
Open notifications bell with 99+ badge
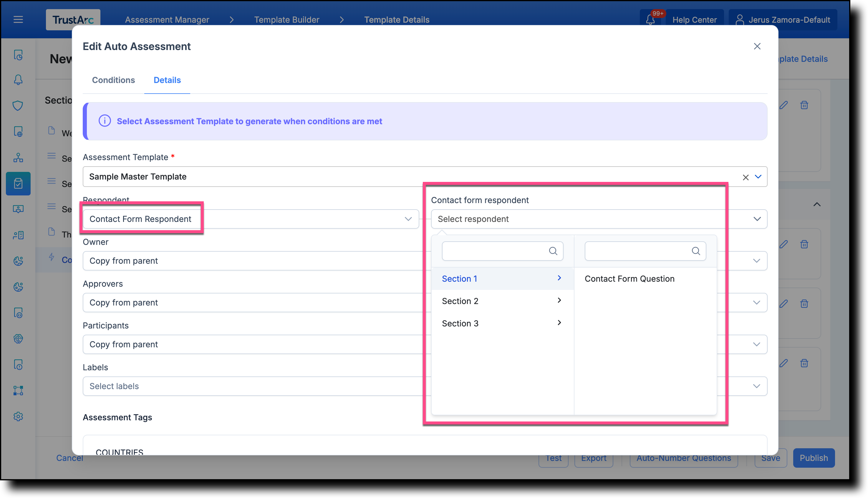pyautogui.click(x=650, y=19)
